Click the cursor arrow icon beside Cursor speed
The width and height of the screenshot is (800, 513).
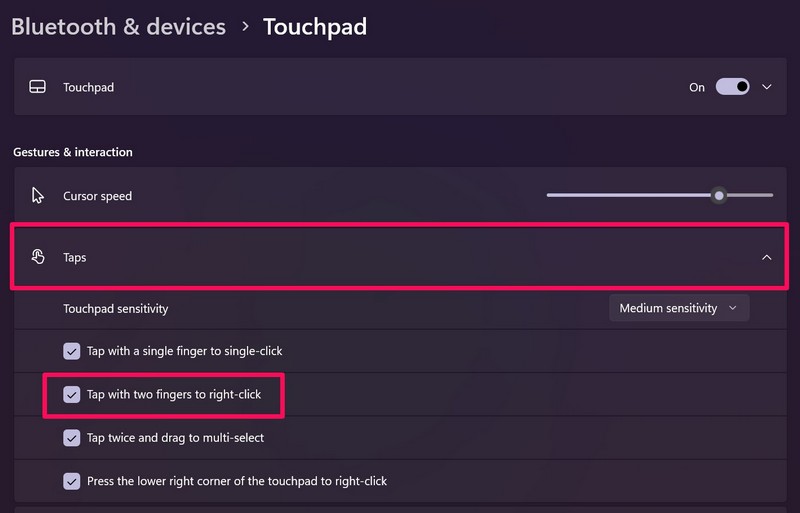[x=38, y=196]
